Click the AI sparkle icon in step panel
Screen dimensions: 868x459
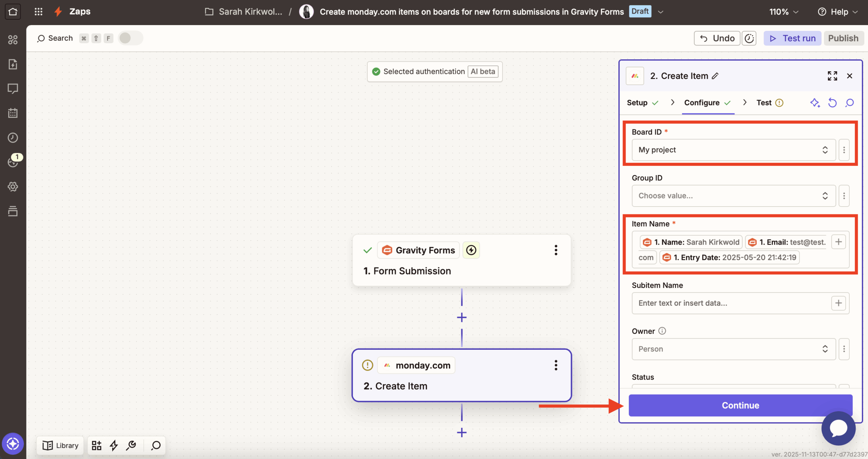tap(815, 102)
